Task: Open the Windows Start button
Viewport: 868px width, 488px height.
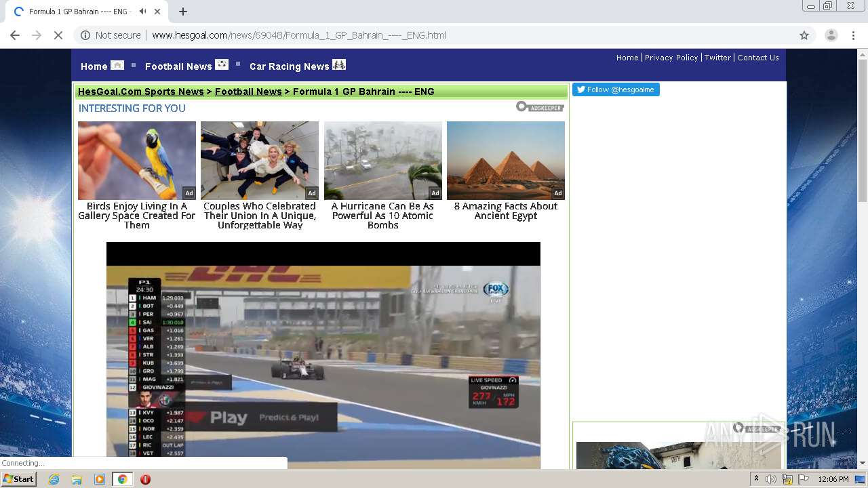Action: coord(19,479)
